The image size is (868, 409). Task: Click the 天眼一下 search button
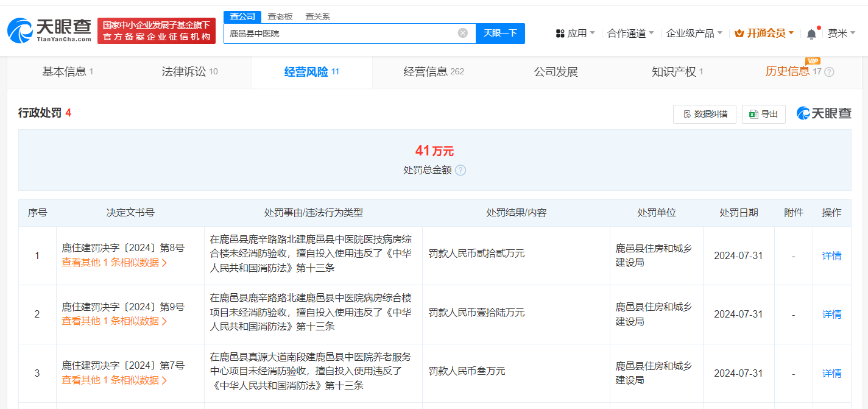point(500,33)
